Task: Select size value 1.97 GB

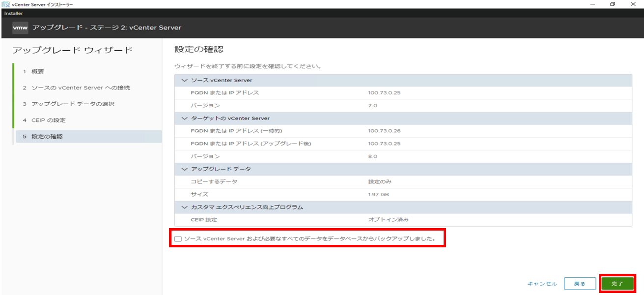Action: tap(378, 195)
